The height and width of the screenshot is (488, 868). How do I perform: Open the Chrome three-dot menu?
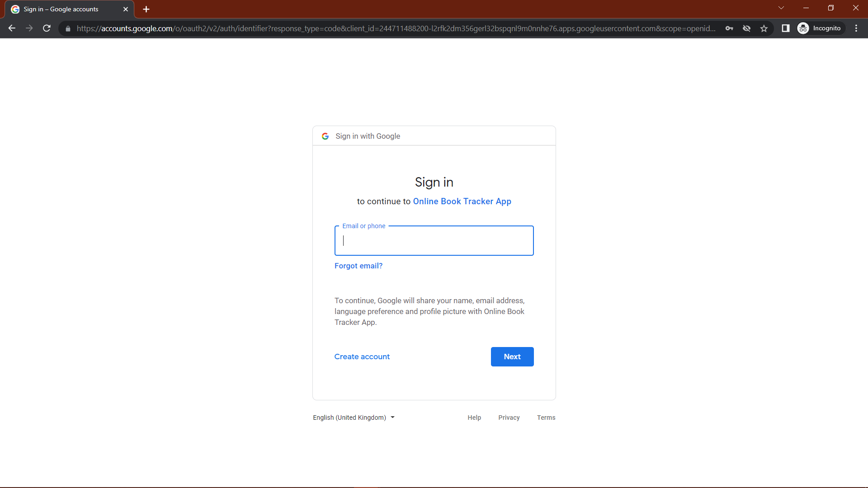857,28
